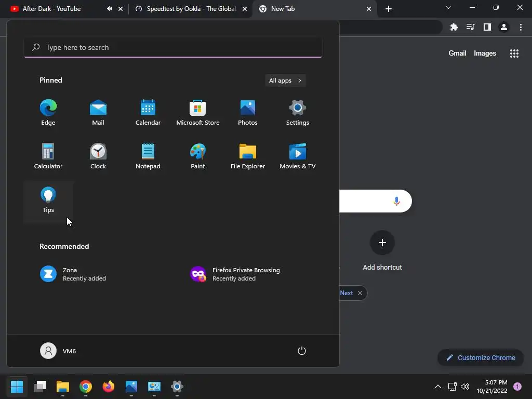The image size is (532, 399).
Task: Launch Movies & TV app
Action: coord(298,156)
